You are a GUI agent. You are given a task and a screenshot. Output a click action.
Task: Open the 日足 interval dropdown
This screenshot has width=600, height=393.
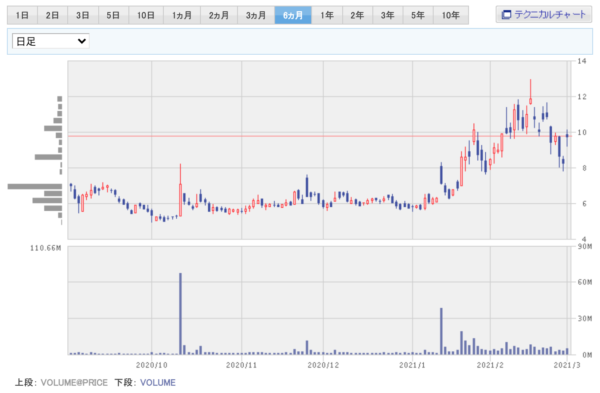[51, 41]
